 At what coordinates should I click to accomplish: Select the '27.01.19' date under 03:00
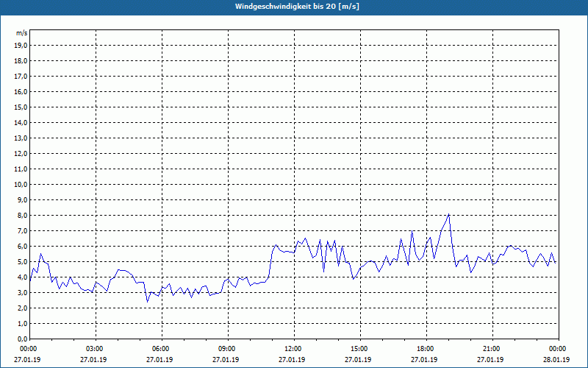(93, 359)
